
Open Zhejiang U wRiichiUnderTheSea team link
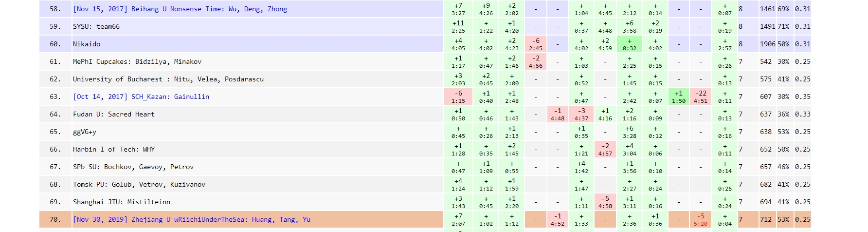[x=192, y=220]
